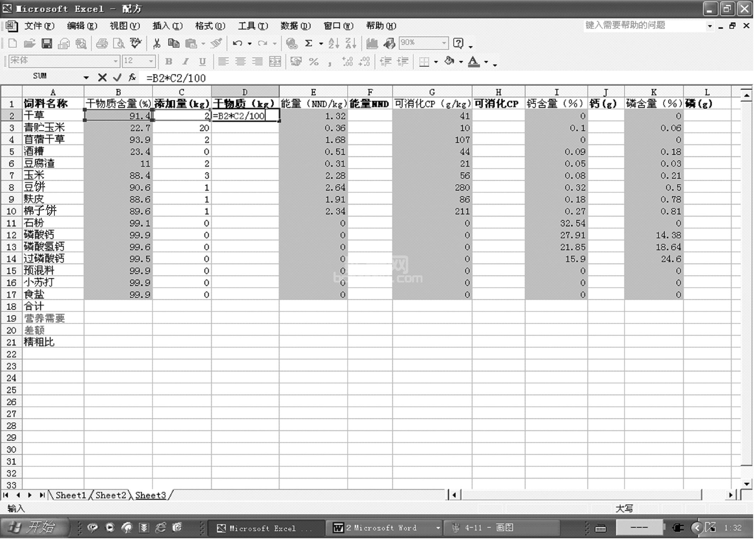The height and width of the screenshot is (539, 756).
Task: Confirm formula with the Enter checkmark
Action: click(x=117, y=77)
